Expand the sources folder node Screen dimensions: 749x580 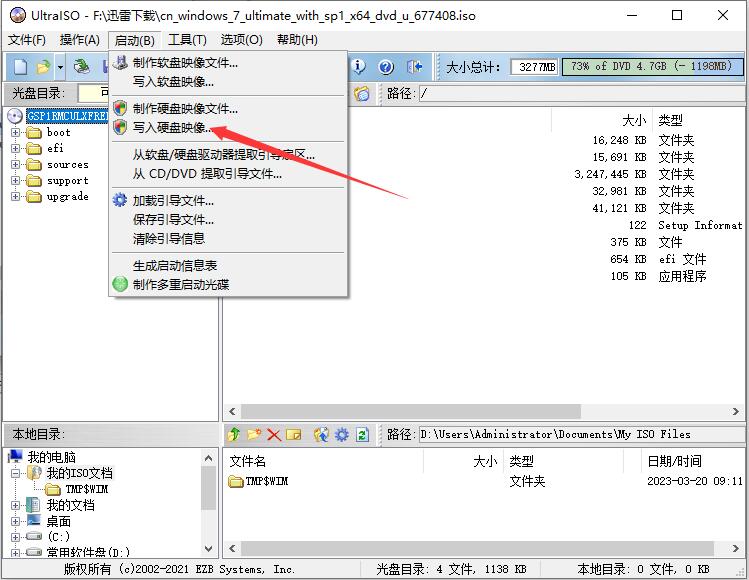(x=15, y=165)
